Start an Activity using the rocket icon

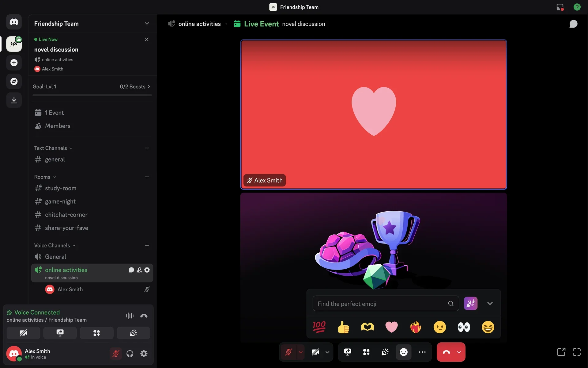[366, 352]
